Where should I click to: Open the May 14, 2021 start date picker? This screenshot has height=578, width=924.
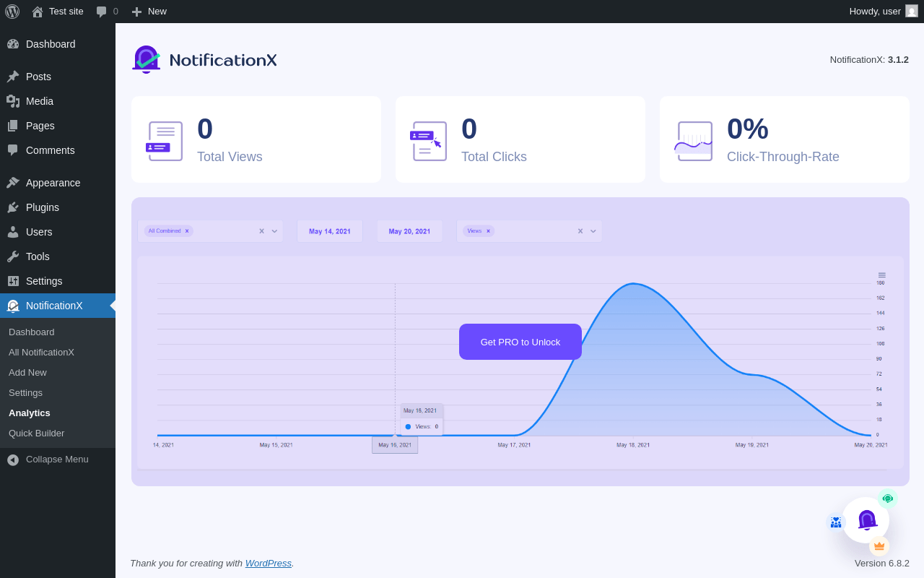tap(330, 231)
